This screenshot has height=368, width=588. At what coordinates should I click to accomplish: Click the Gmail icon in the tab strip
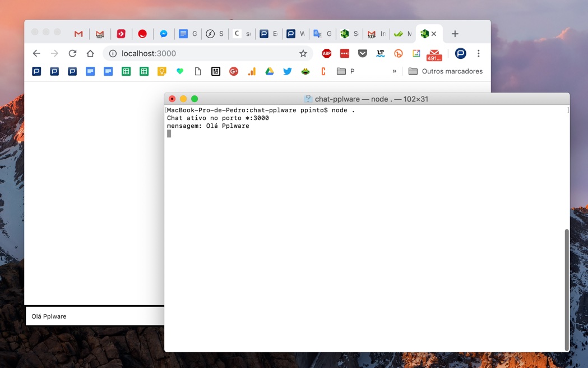[78, 34]
